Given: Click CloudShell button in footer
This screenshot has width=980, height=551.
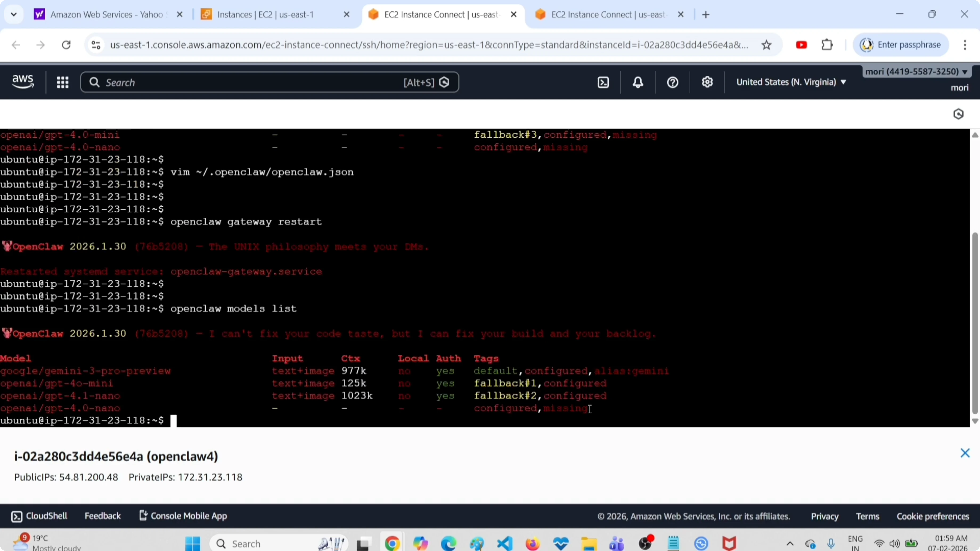Looking at the screenshot, I should [x=40, y=516].
